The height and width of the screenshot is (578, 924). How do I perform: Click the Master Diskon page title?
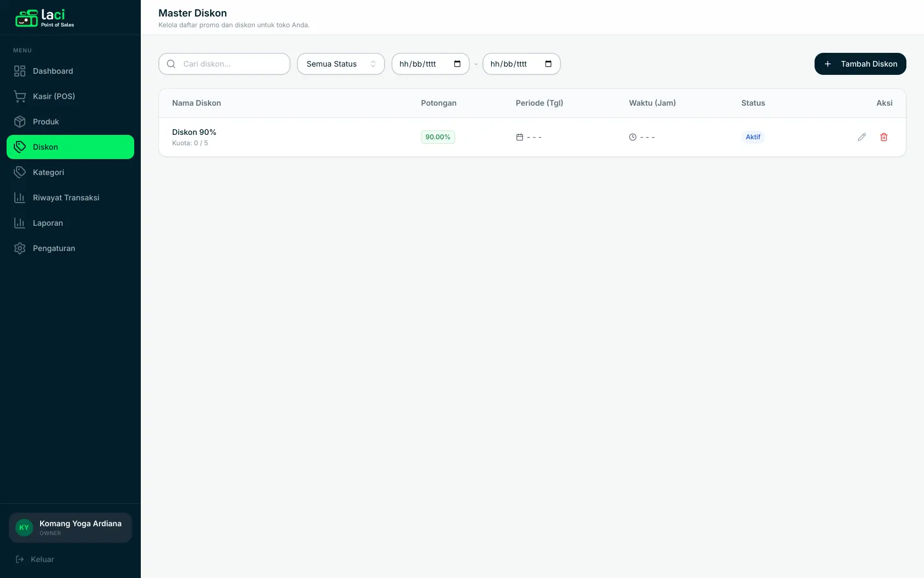193,13
